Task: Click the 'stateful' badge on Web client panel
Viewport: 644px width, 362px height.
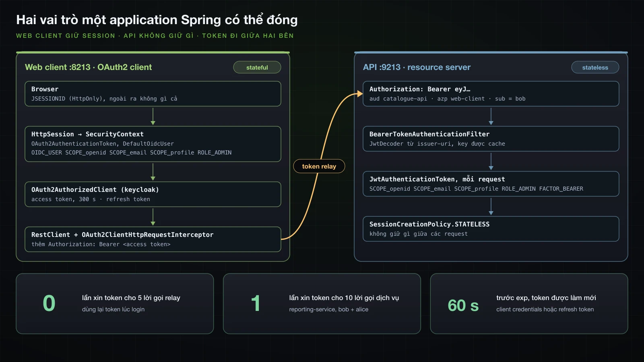Action: [257, 68]
